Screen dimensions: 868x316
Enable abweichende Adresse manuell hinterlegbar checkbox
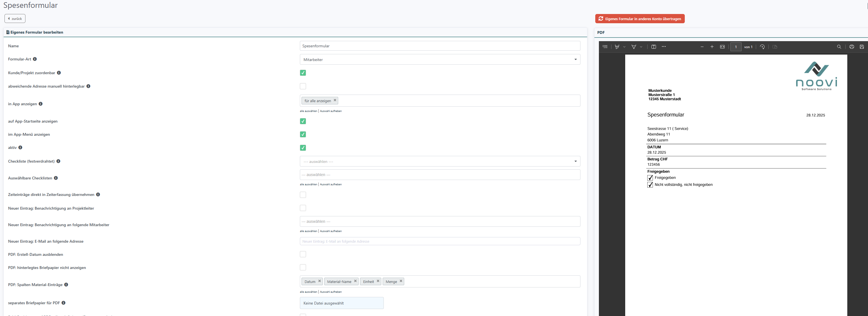303,86
